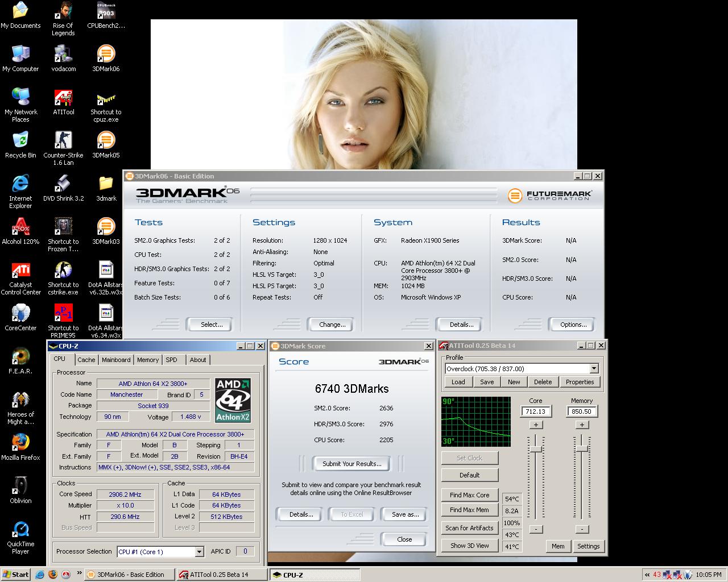The width and height of the screenshot is (728, 582).
Task: Open Catalyst Control Center icon
Action: [x=21, y=272]
